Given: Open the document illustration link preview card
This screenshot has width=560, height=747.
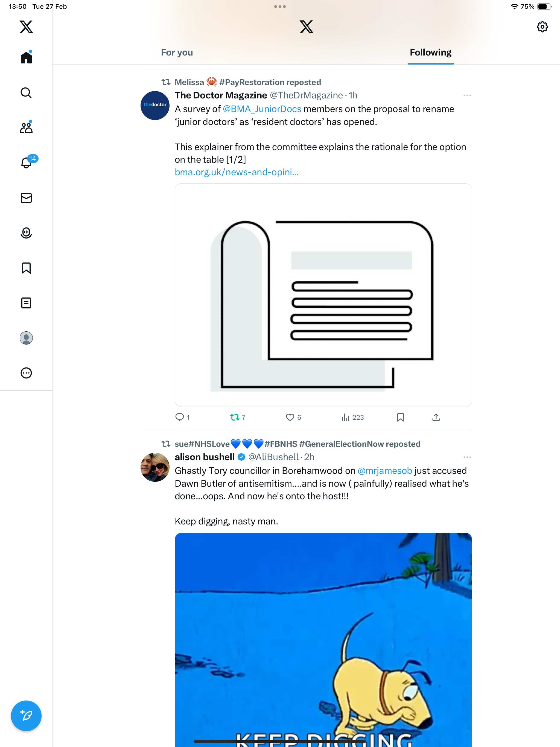Looking at the screenshot, I should point(323,295).
